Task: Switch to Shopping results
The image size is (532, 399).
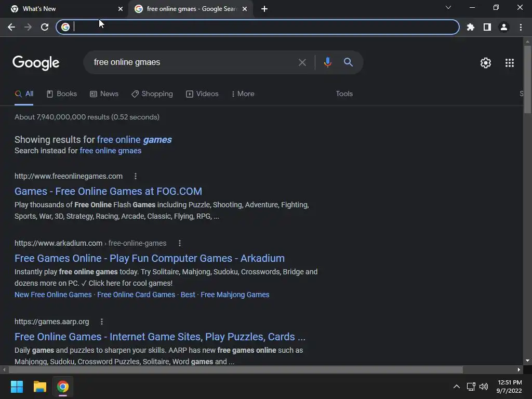Action: [x=152, y=94]
